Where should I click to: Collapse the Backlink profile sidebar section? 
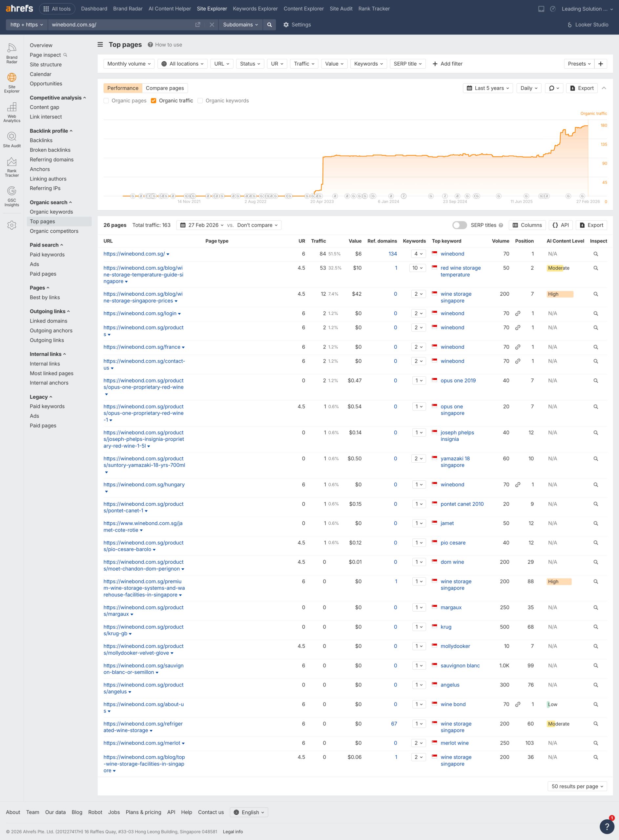pyautogui.click(x=51, y=131)
